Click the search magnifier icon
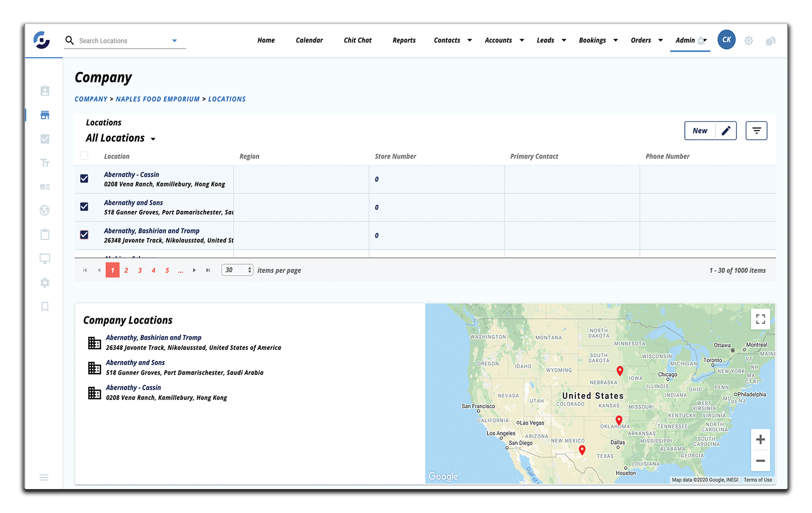 coord(70,41)
